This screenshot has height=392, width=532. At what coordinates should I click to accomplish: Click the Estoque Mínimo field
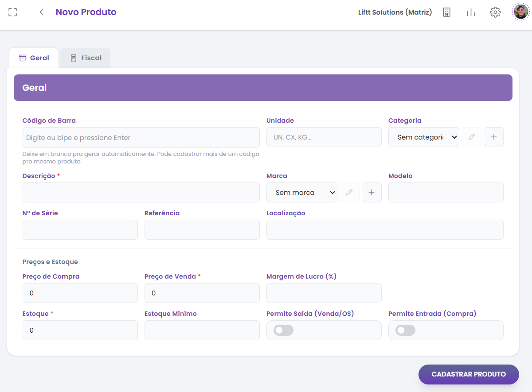202,330
